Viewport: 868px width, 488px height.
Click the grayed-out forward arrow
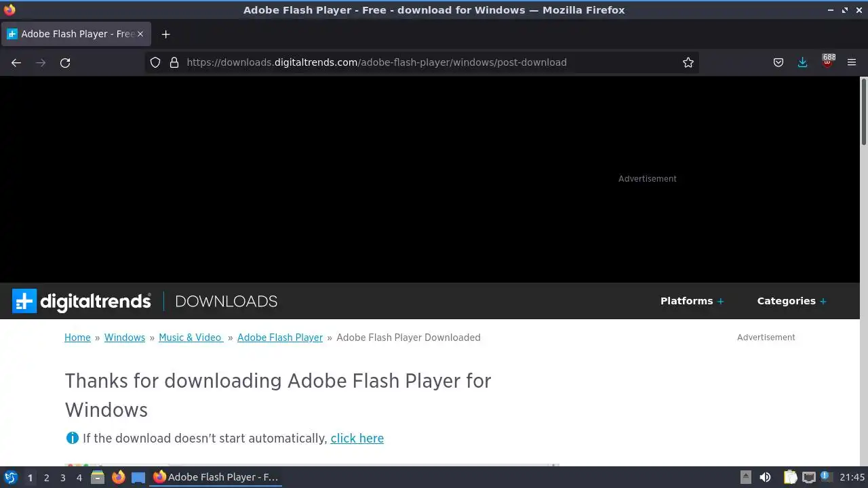pos(41,62)
